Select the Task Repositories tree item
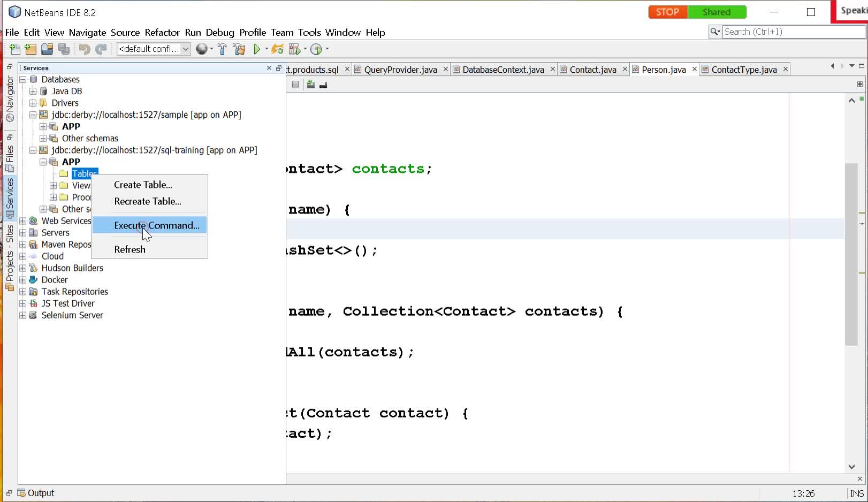This screenshot has width=868, height=502. [x=74, y=292]
